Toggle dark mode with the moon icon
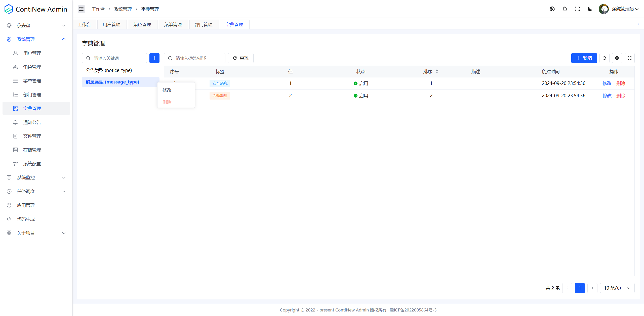Screen dimensions: 644x316 coord(590,9)
